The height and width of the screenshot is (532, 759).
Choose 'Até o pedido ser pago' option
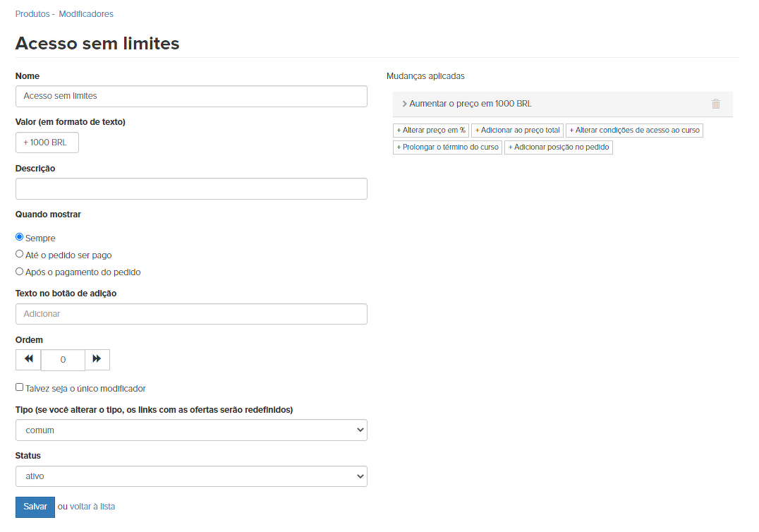[x=20, y=254]
